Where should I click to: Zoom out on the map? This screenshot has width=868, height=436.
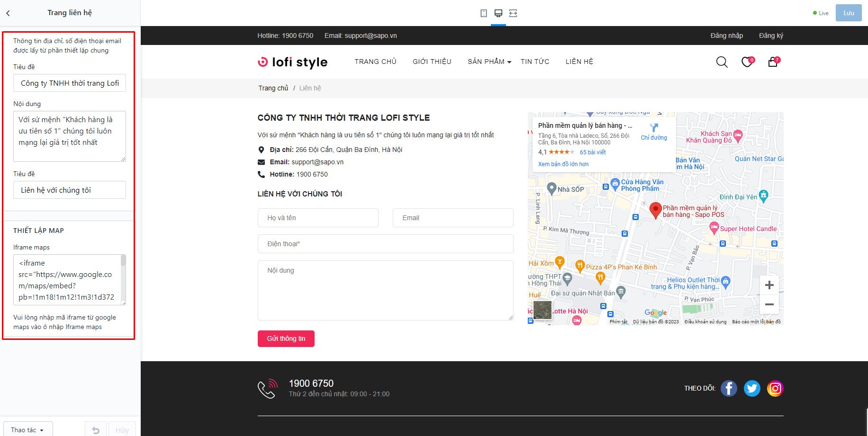769,304
